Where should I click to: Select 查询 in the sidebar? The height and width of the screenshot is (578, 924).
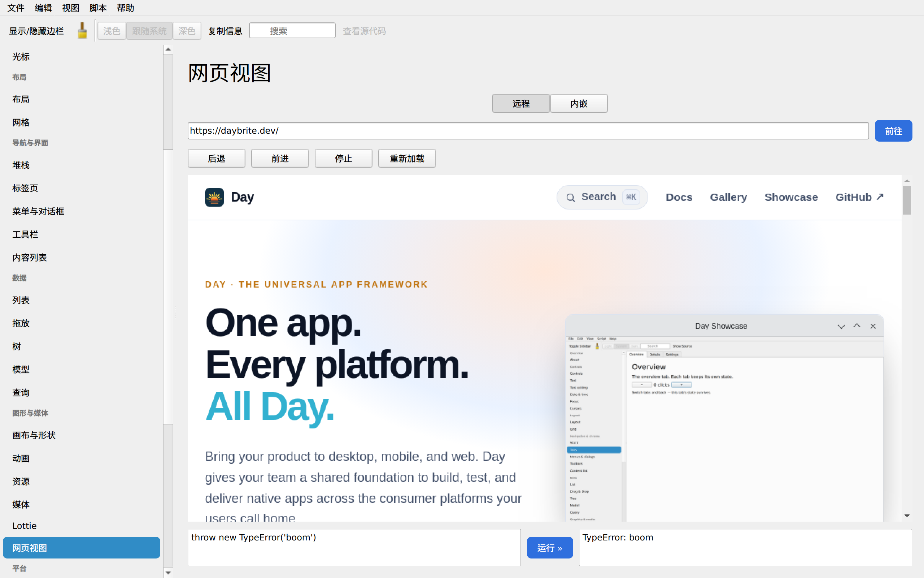pyautogui.click(x=81, y=393)
